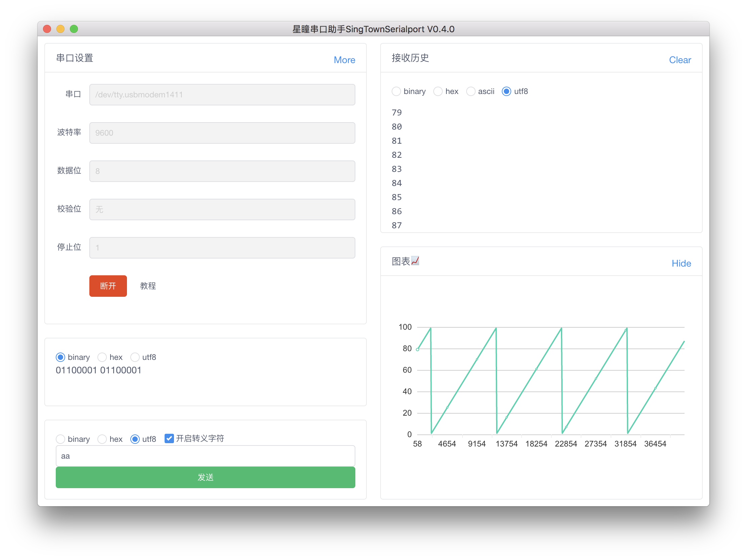The image size is (747, 560).
Task: Select ascii receive display mode
Action: pyautogui.click(x=471, y=91)
